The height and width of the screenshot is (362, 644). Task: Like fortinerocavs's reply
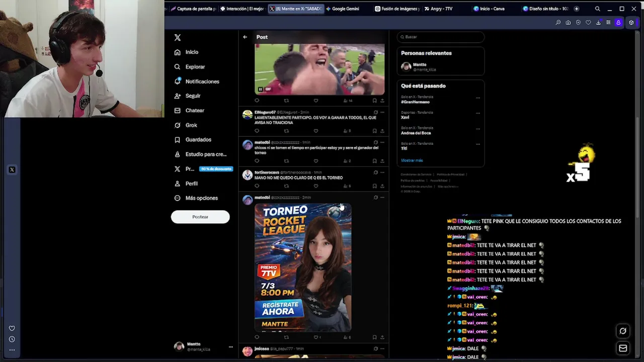tap(316, 186)
